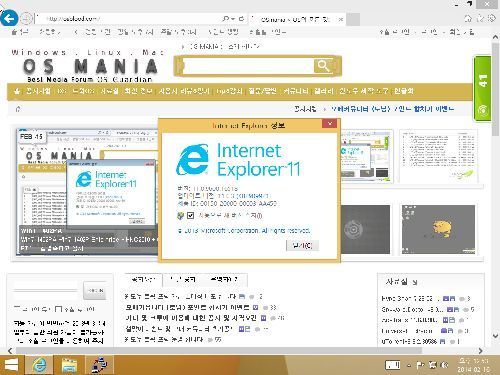Viewport: 500px width, 375px height.
Task: Open the dark grey thumbnail with circular logo
Action: [x=365, y=229]
